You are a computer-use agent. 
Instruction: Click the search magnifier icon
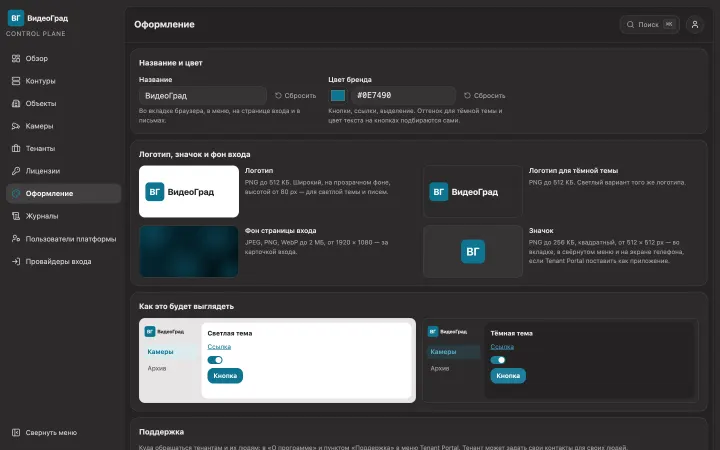(x=630, y=24)
